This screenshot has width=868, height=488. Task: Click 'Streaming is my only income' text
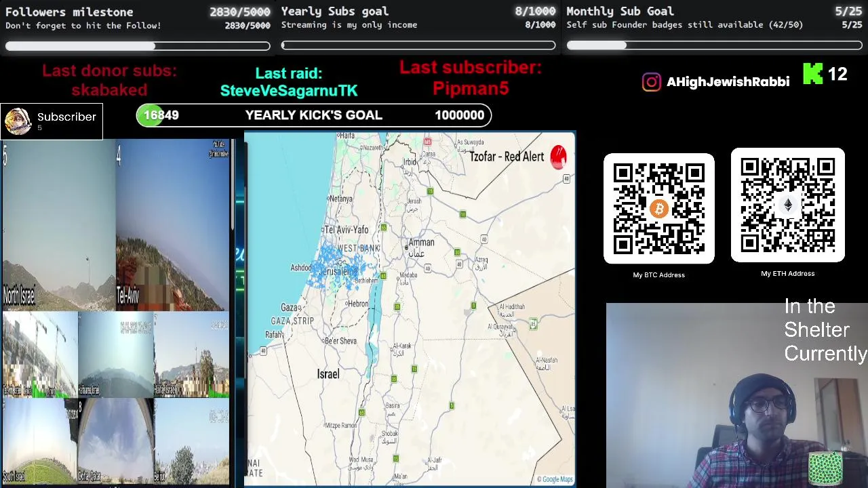pyautogui.click(x=349, y=25)
